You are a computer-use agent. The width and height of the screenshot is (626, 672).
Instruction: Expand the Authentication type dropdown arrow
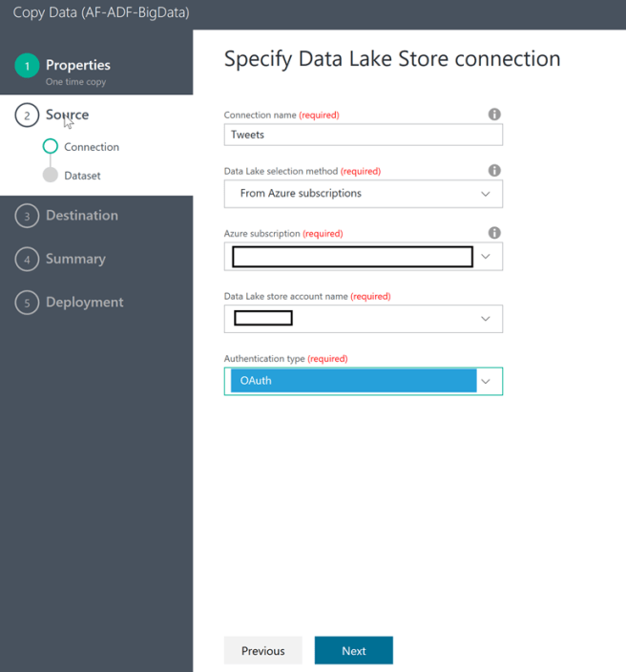pyautogui.click(x=486, y=382)
